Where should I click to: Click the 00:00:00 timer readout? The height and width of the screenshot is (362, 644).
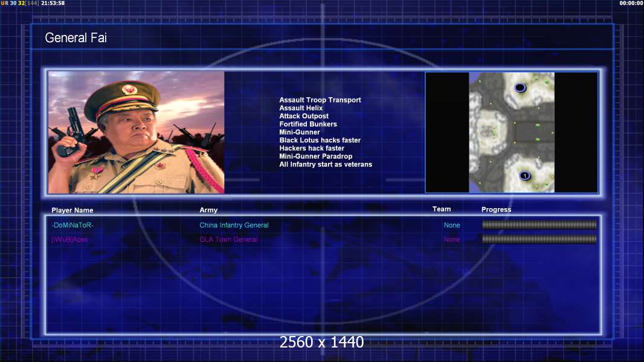point(631,3)
